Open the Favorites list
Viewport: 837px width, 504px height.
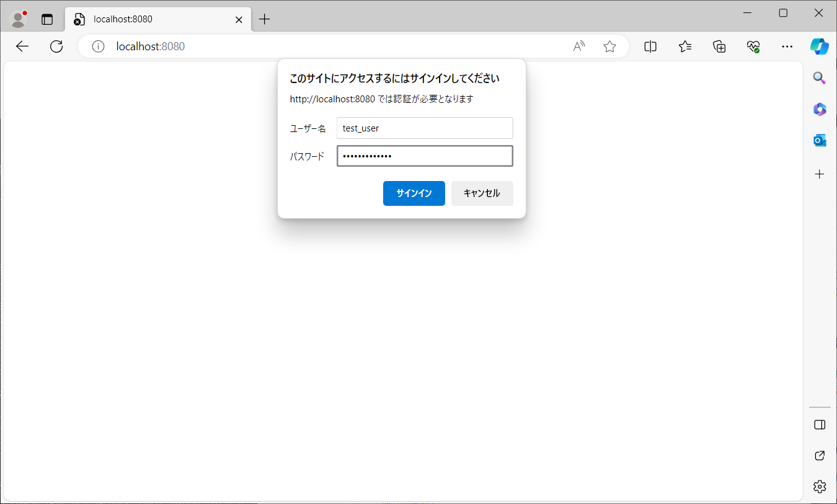coord(684,46)
